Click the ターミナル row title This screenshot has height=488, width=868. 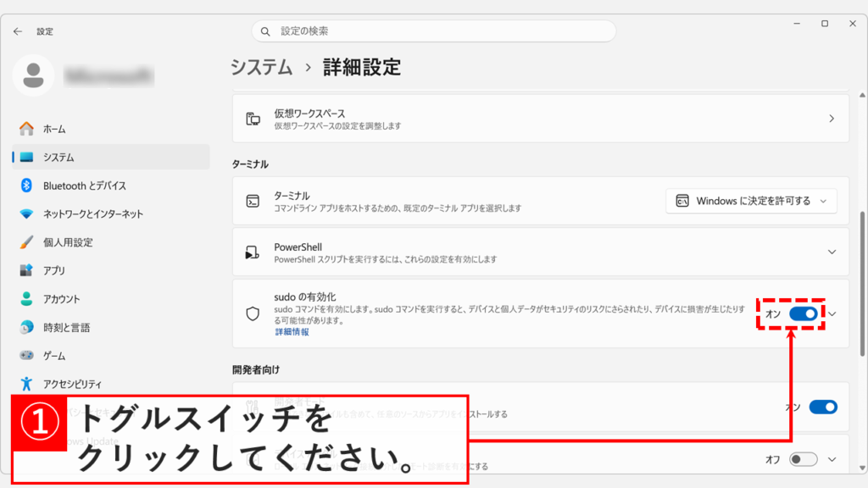[292, 196]
